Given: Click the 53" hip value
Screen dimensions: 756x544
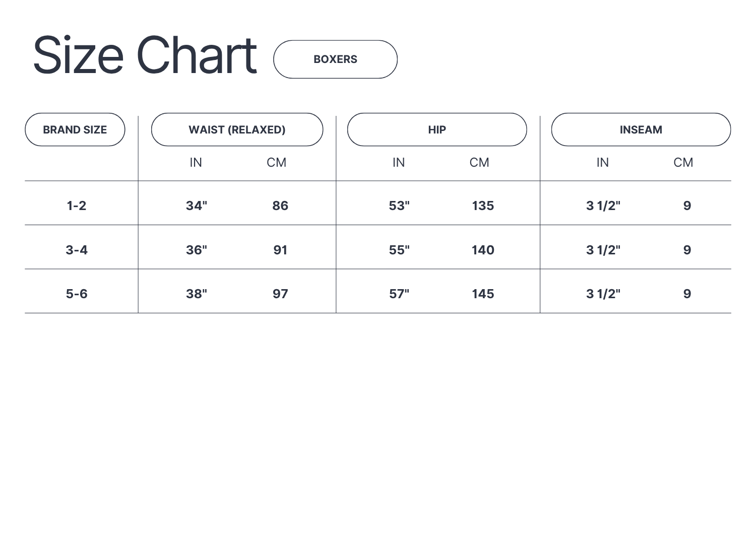Looking at the screenshot, I should click(x=399, y=206).
